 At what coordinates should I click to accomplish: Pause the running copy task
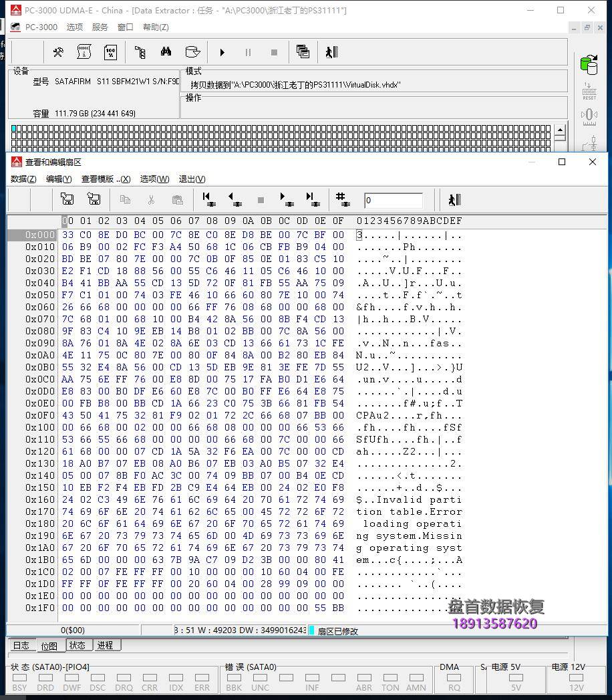coord(248,52)
